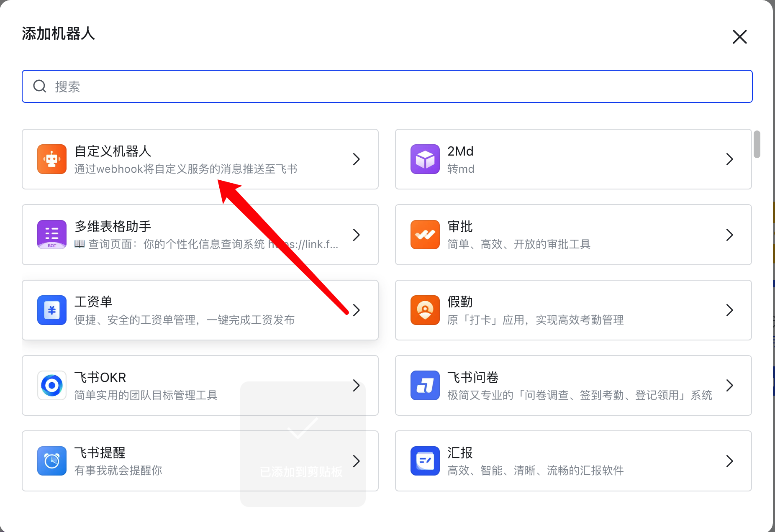The width and height of the screenshot is (775, 532).
Task: Select the 多维表格助手 title text
Action: click(113, 226)
